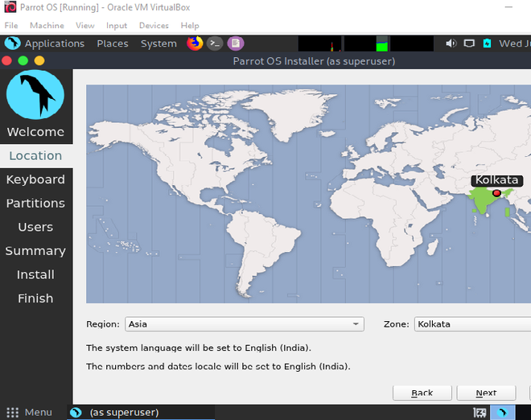Click the date and time in the panel

pyautogui.click(x=515, y=43)
